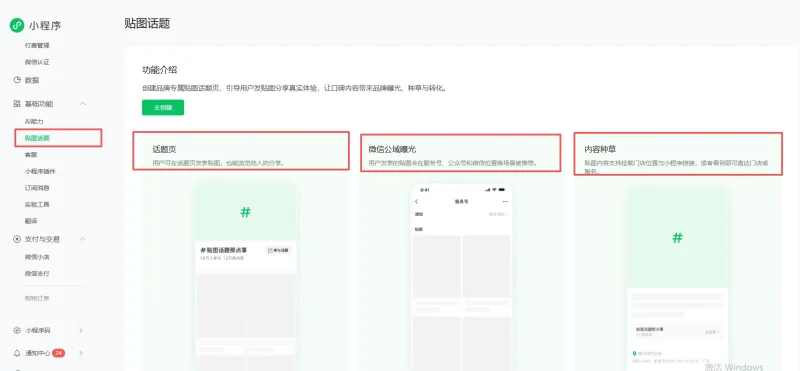Open 微信认证 in the sidebar
The image size is (800, 371).
tap(37, 62)
